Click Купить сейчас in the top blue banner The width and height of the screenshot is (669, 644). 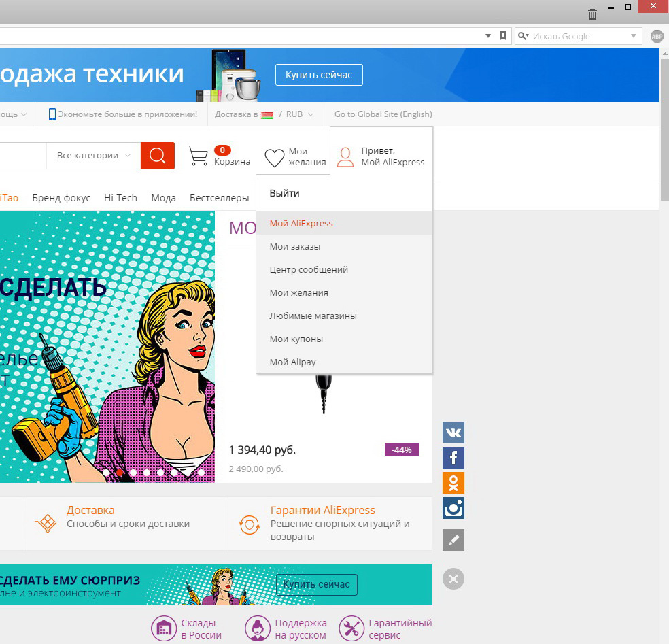point(319,75)
